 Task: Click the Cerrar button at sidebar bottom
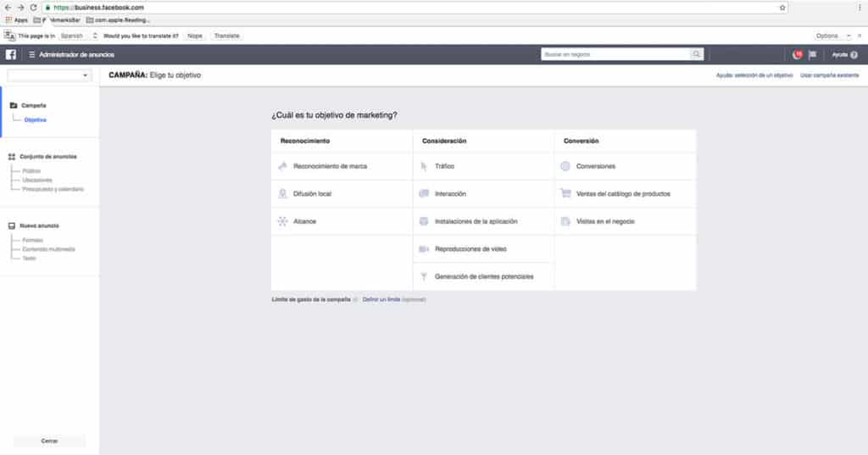pyautogui.click(x=49, y=441)
